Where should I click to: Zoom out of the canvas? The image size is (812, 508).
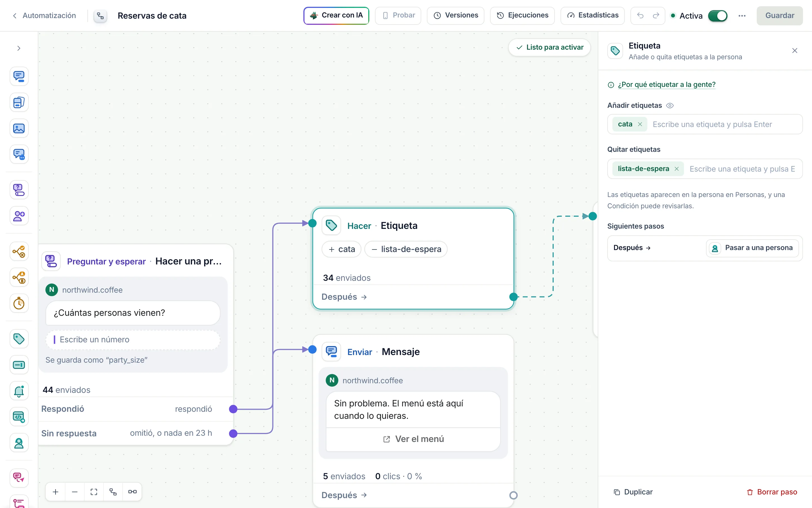pos(75,492)
